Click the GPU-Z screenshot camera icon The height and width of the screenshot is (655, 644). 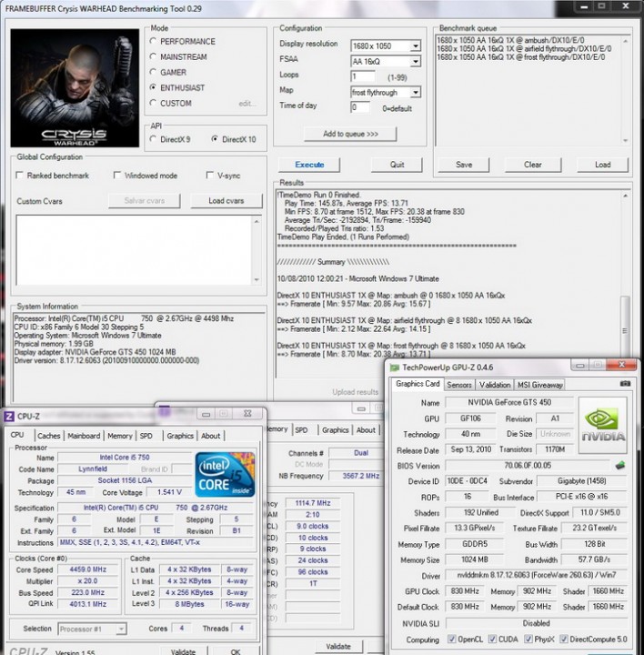[625, 384]
